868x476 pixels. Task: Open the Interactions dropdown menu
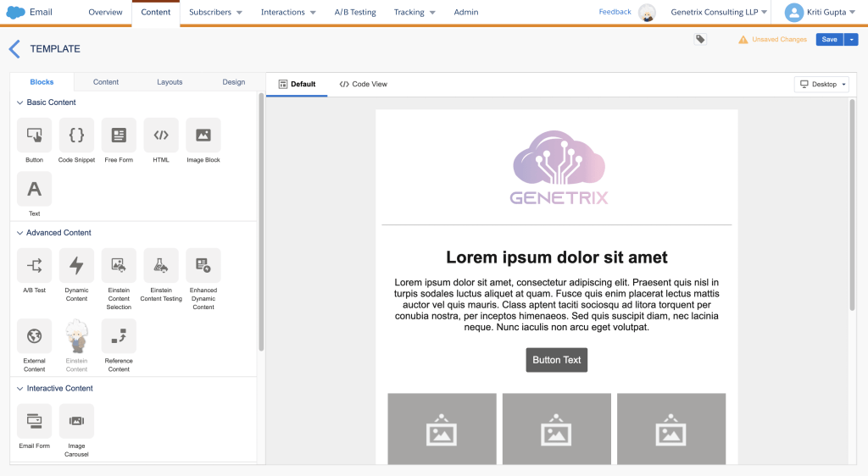[x=288, y=12]
